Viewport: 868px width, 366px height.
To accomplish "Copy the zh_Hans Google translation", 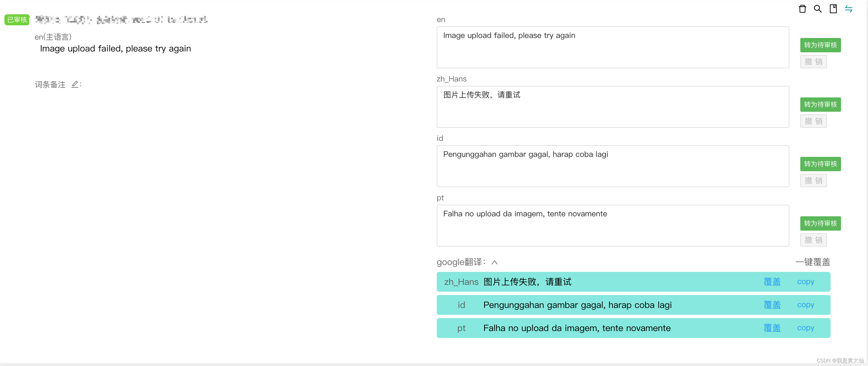I will 806,282.
